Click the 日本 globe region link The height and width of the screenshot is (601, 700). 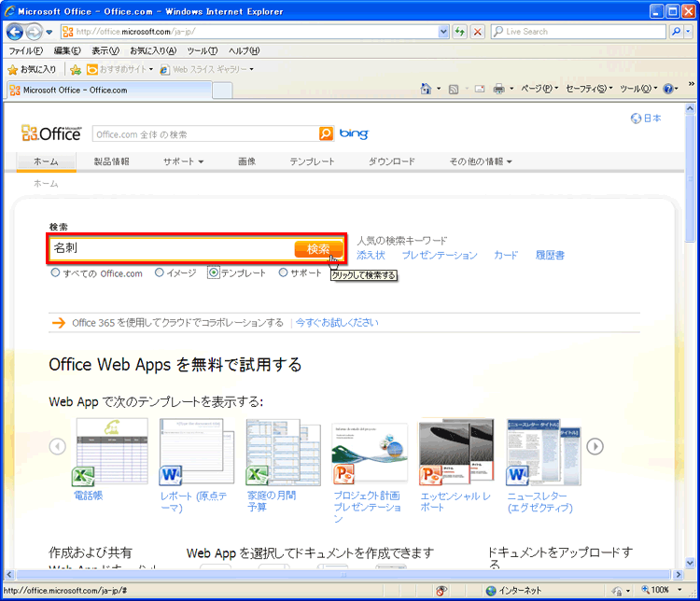coord(646,119)
